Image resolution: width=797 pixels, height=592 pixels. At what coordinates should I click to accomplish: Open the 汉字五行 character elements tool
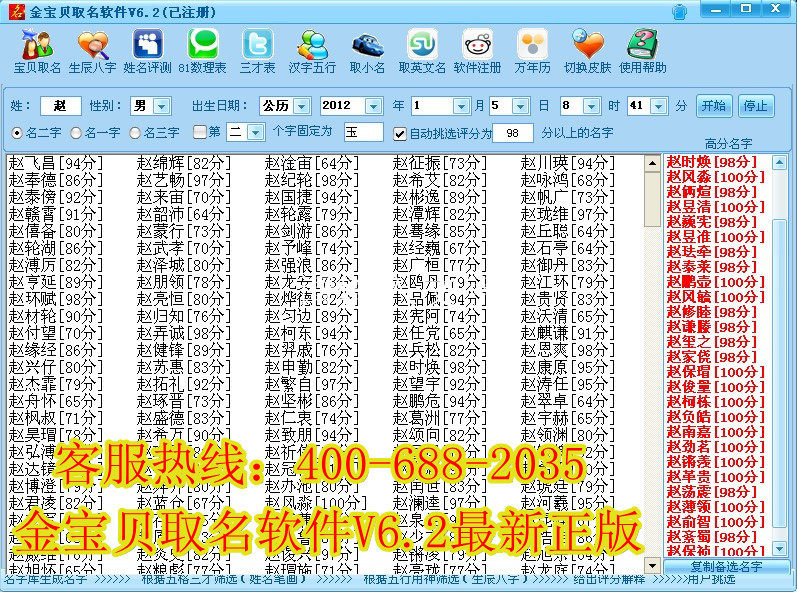[x=312, y=52]
